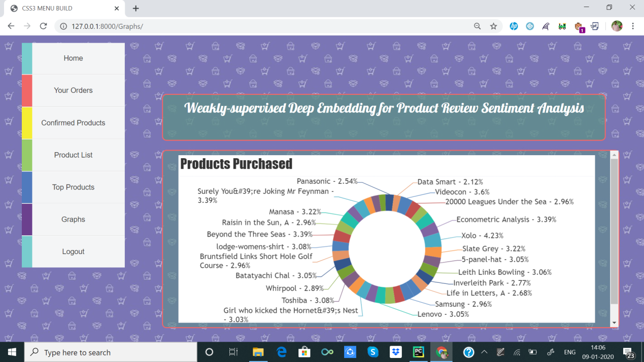Click '20000 Leagues Under the Sea - 2.96%' label
This screenshot has height=362, width=644.
click(510, 202)
